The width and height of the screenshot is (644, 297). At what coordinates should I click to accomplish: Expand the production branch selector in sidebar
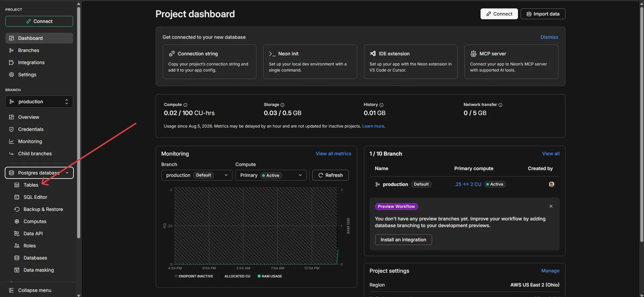tap(39, 102)
